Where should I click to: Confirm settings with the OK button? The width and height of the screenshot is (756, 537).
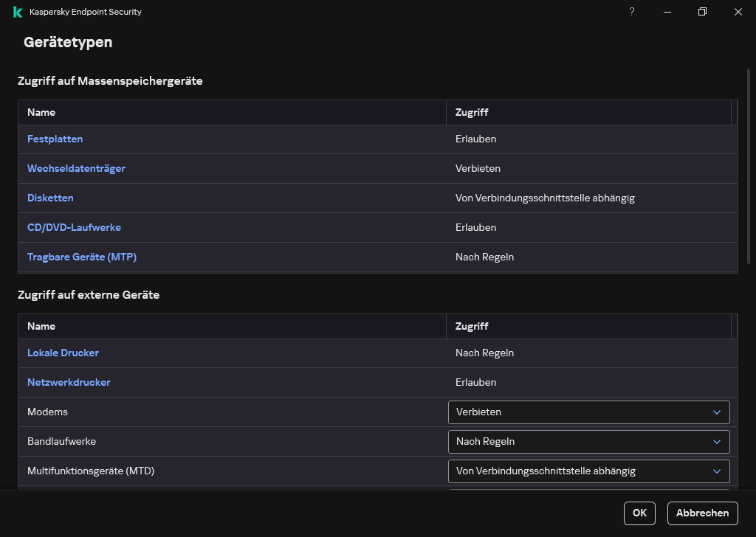639,513
